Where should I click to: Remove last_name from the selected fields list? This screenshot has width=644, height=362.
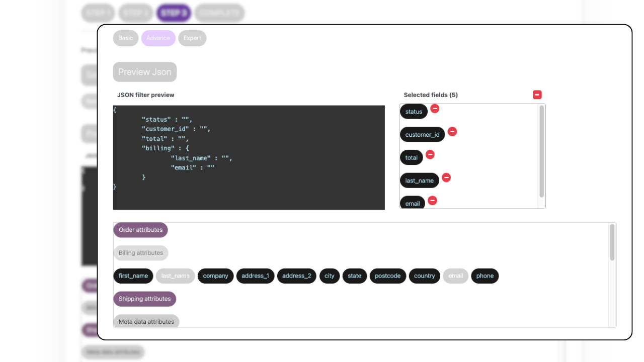pos(446,177)
